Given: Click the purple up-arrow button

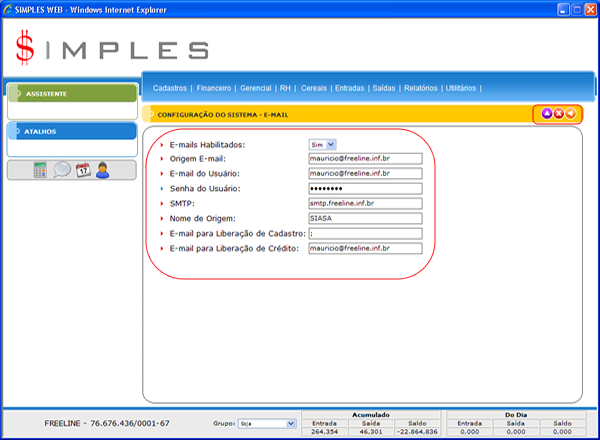Looking at the screenshot, I should pos(546,114).
